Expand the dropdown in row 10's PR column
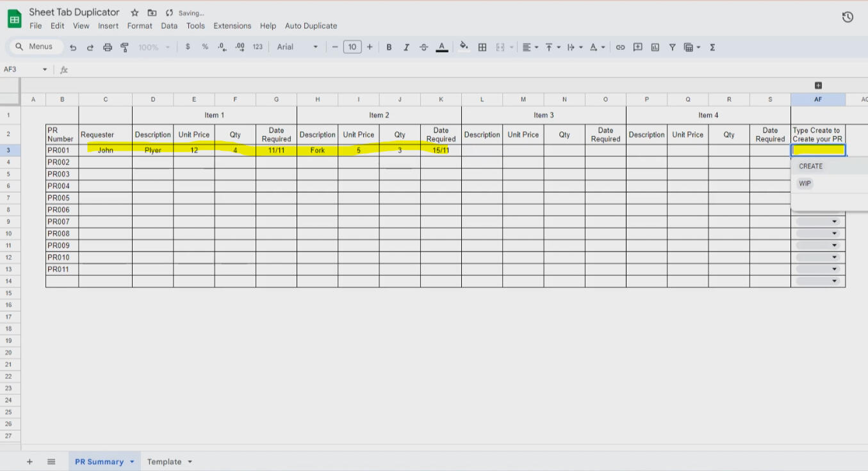The width and height of the screenshot is (868, 471). 834,234
